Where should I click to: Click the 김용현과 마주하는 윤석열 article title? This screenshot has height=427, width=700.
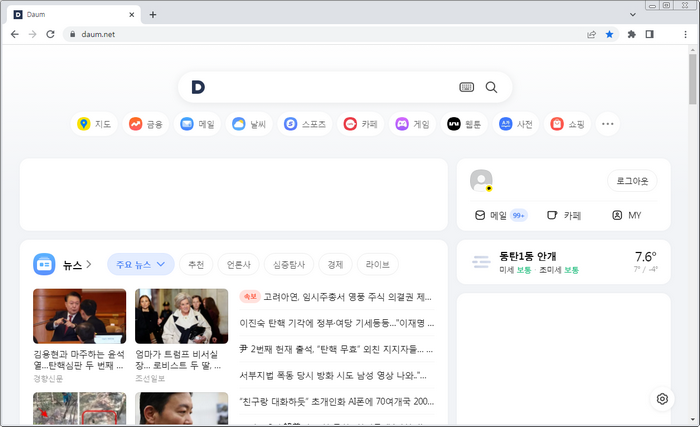click(x=79, y=360)
